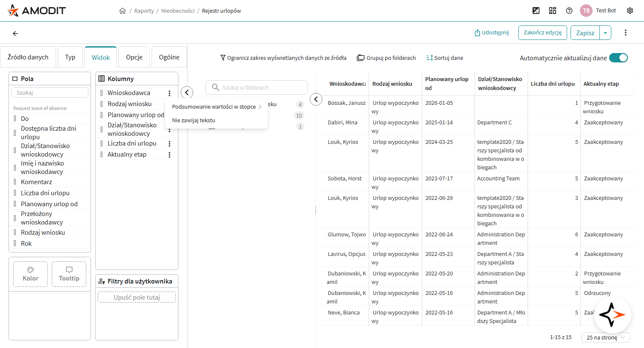Open settings gear in top bar
Viewport: 644px width, 348px height.
click(630, 11)
